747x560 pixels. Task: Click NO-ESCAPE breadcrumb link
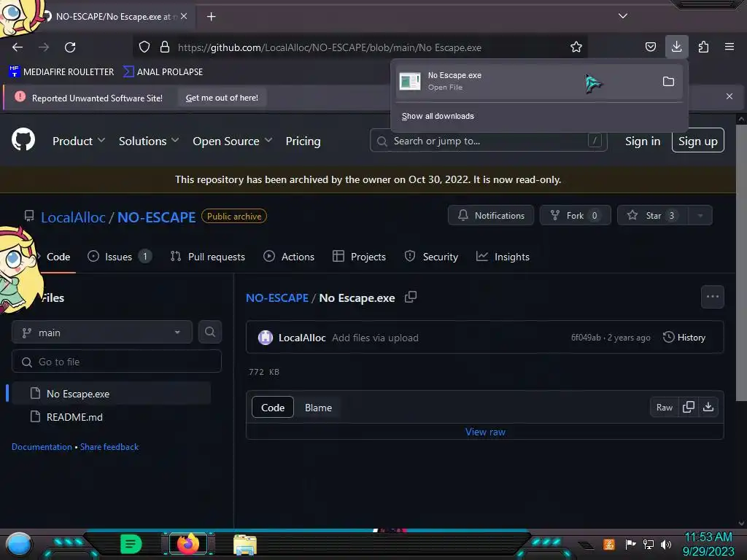[276, 297]
